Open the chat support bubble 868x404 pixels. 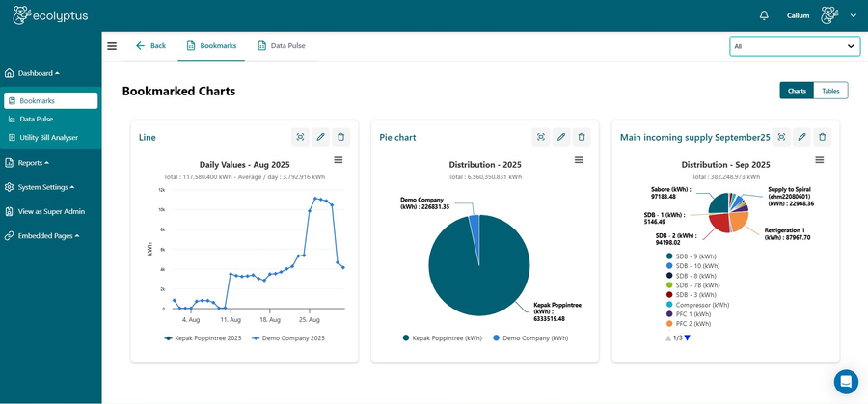846,381
